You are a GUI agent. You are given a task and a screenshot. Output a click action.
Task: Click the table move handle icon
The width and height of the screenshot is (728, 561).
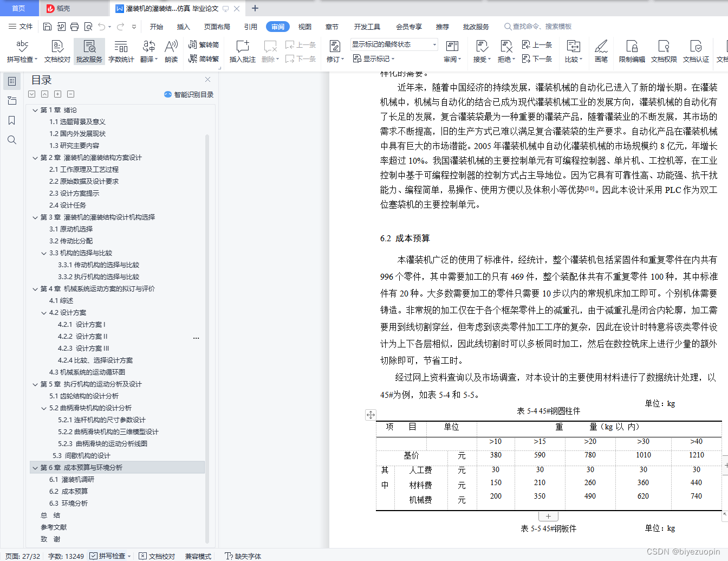point(370,415)
